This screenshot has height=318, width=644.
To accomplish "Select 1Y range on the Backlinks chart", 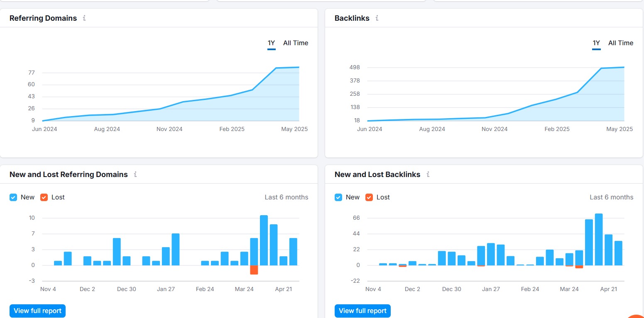I will [596, 43].
